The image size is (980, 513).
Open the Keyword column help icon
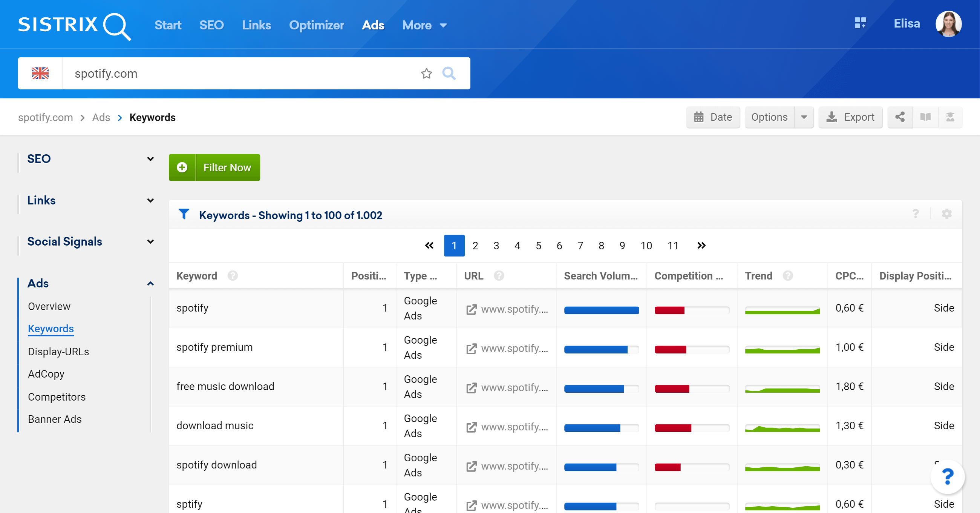point(233,275)
